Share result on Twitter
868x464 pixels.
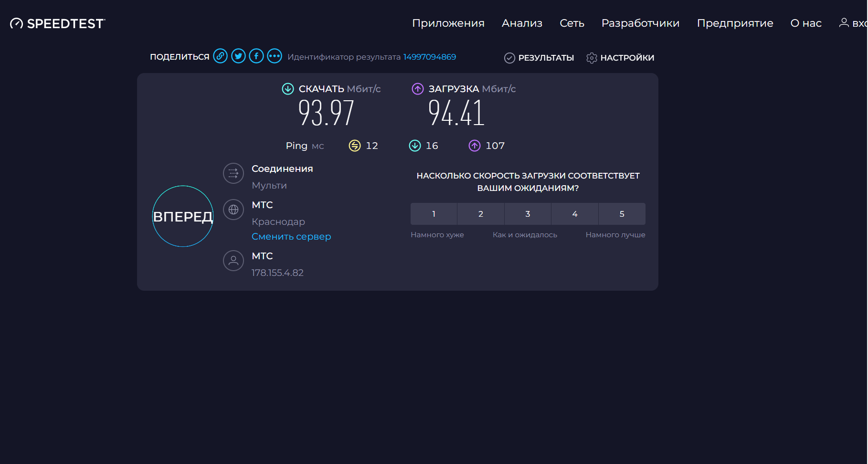pos(238,56)
